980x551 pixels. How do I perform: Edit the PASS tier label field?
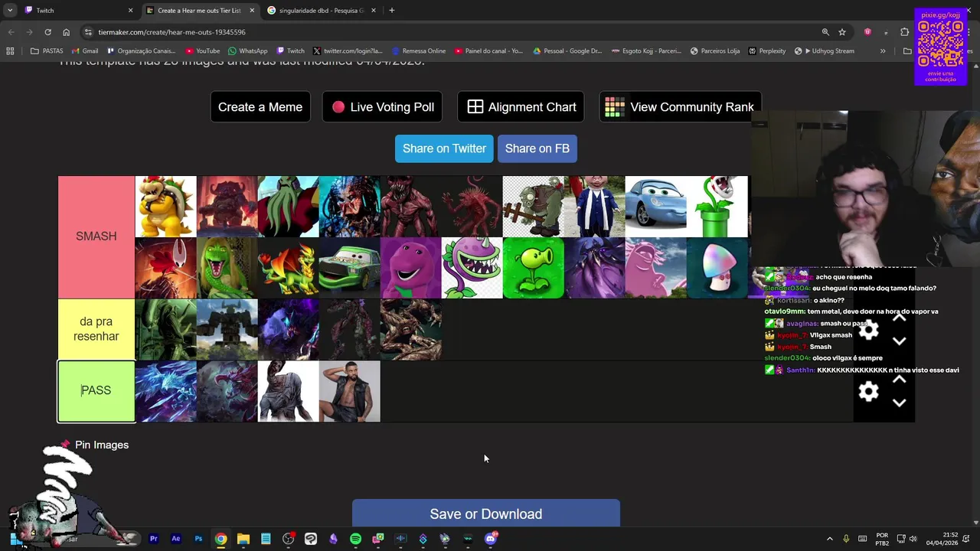pos(96,390)
